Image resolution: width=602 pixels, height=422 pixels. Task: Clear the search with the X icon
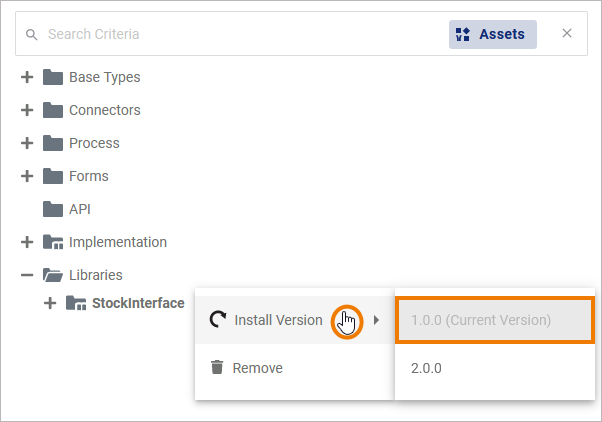[567, 33]
